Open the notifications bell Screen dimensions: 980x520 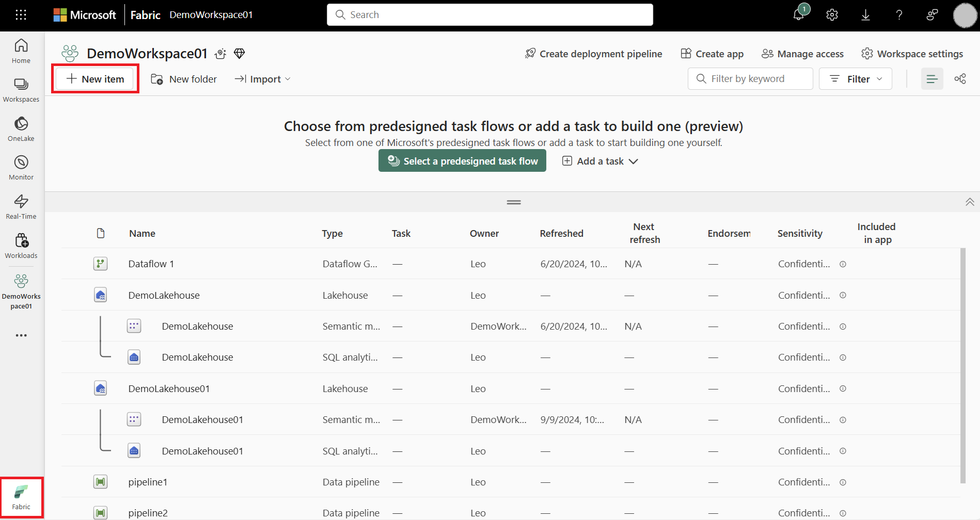(x=798, y=15)
